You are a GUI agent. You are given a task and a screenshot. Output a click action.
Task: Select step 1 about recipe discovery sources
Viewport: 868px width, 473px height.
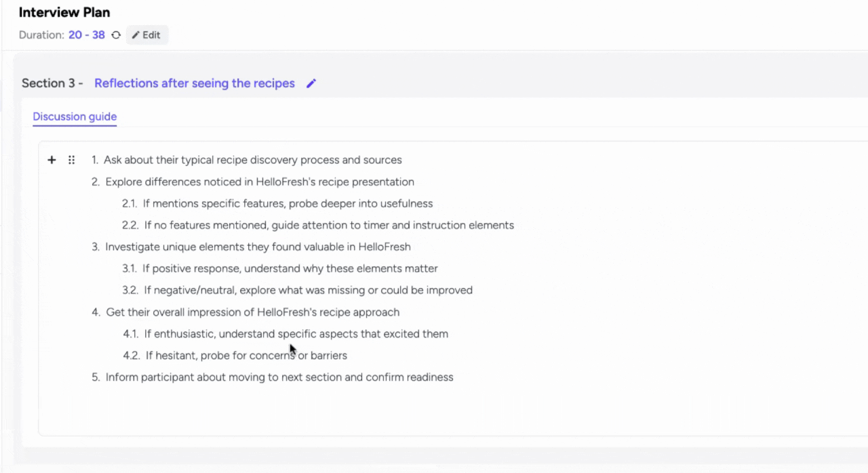coord(252,160)
